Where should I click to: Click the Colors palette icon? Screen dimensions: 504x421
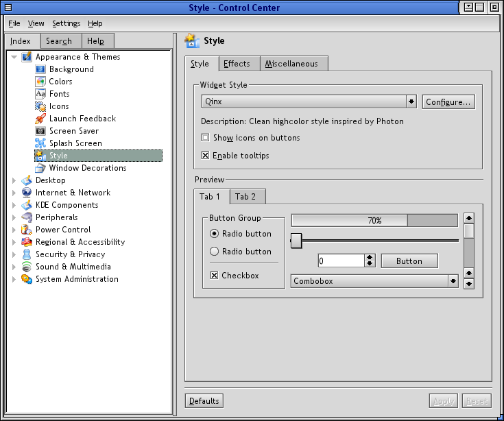[x=40, y=82]
